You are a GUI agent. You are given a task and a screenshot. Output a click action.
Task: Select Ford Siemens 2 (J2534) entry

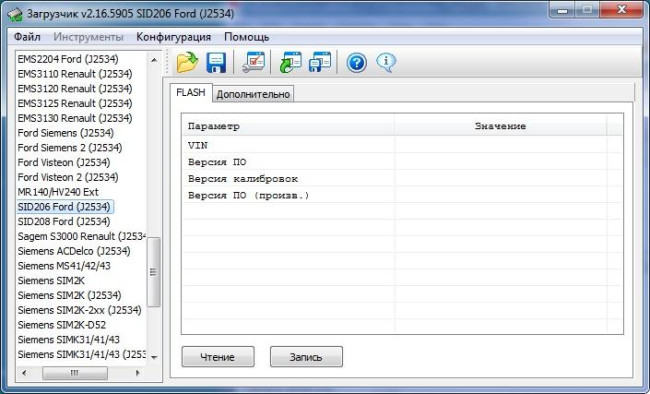(x=70, y=148)
